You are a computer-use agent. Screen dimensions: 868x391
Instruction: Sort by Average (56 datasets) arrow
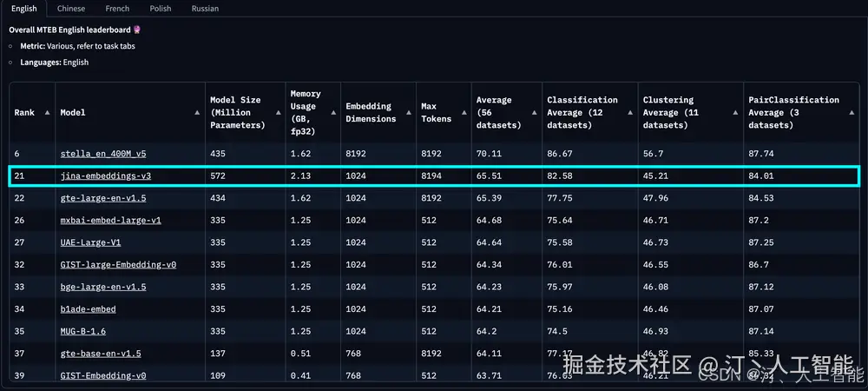click(x=534, y=112)
